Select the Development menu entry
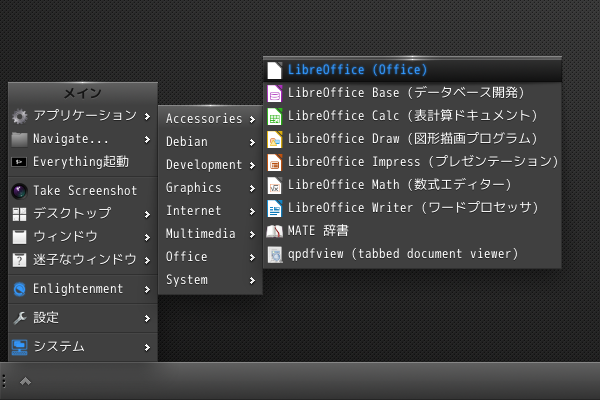The width and height of the screenshot is (600, 400). pos(210,165)
